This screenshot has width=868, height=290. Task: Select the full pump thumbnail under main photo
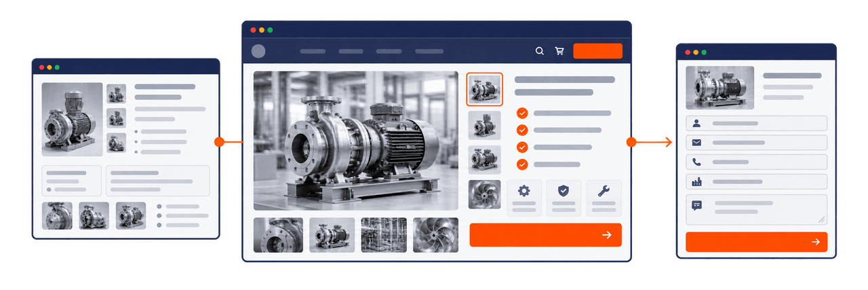pos(332,235)
